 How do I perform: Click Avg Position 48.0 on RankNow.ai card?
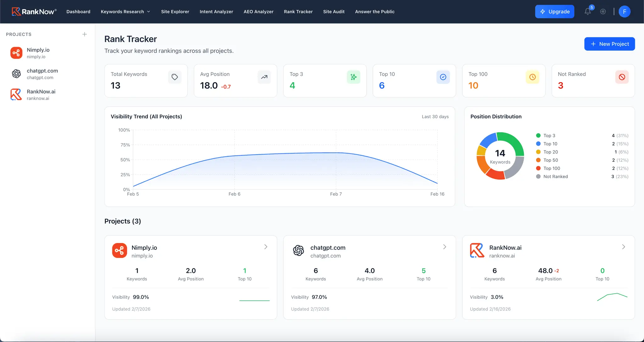point(545,271)
